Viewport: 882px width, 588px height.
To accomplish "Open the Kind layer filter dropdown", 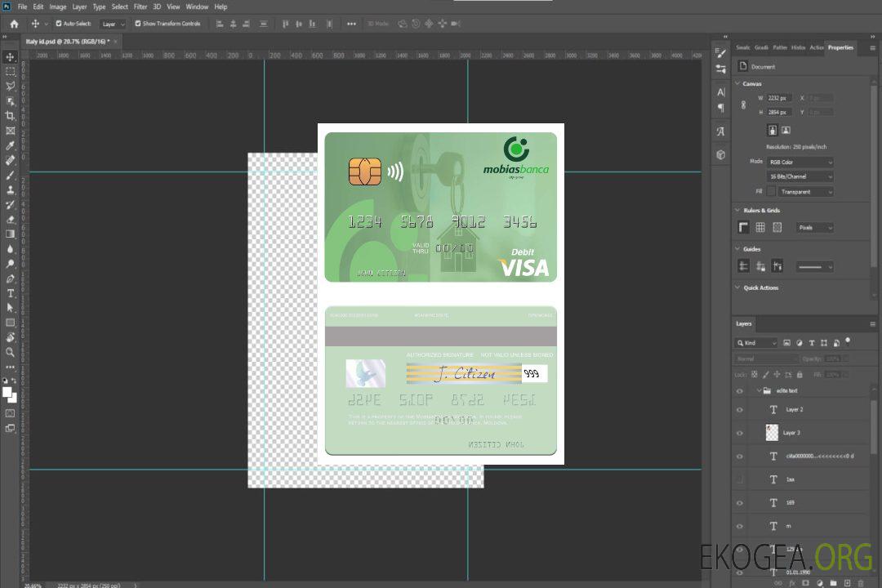I will 756,343.
